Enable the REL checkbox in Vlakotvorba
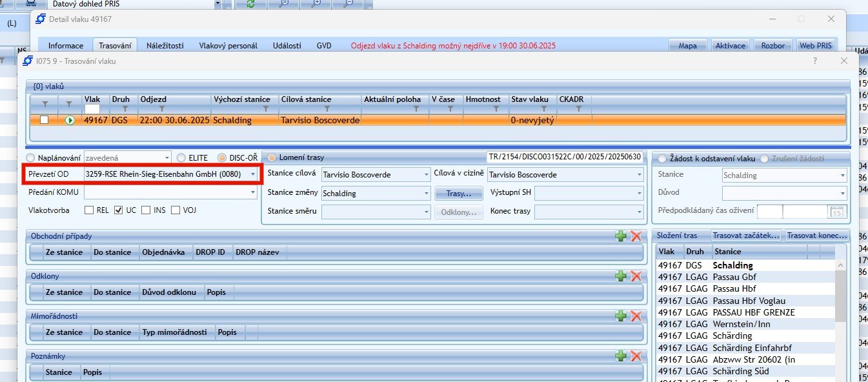868x382 pixels. pos(90,210)
